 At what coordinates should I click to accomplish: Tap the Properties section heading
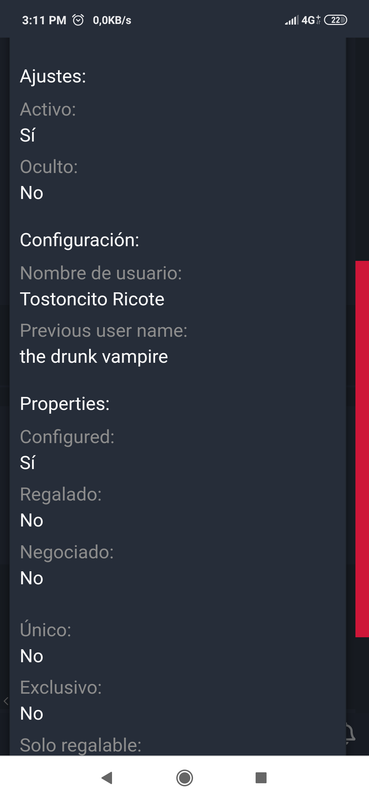click(65, 404)
